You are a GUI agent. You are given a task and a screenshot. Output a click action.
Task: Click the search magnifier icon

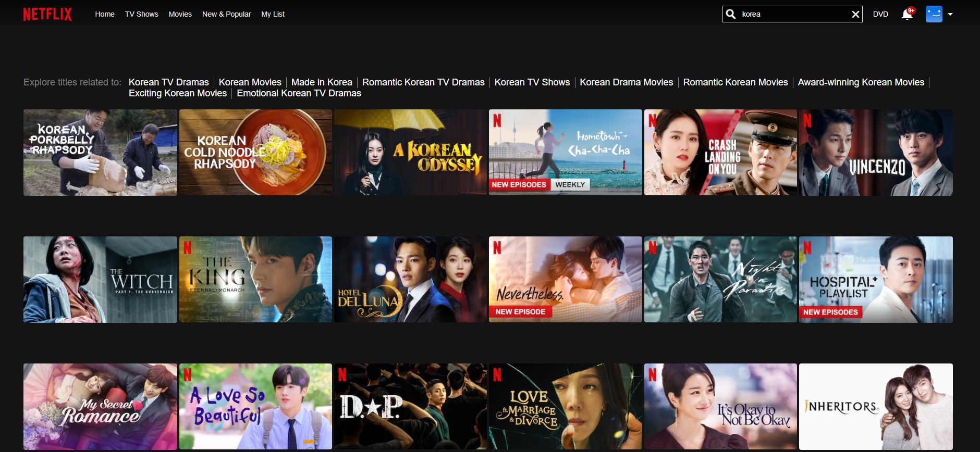[x=731, y=14]
